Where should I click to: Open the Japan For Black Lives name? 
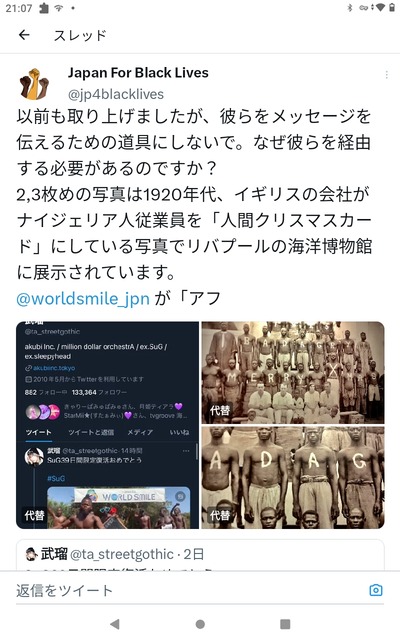tap(138, 73)
